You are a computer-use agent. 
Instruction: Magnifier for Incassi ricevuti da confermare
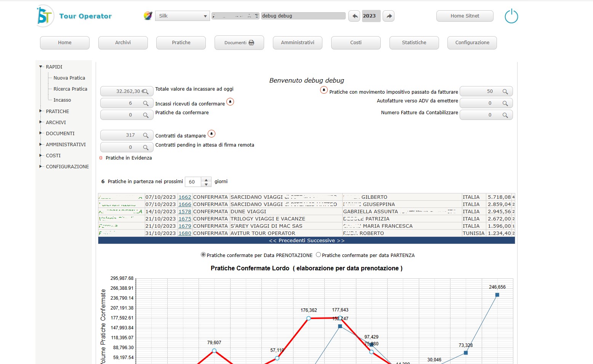[146, 103]
